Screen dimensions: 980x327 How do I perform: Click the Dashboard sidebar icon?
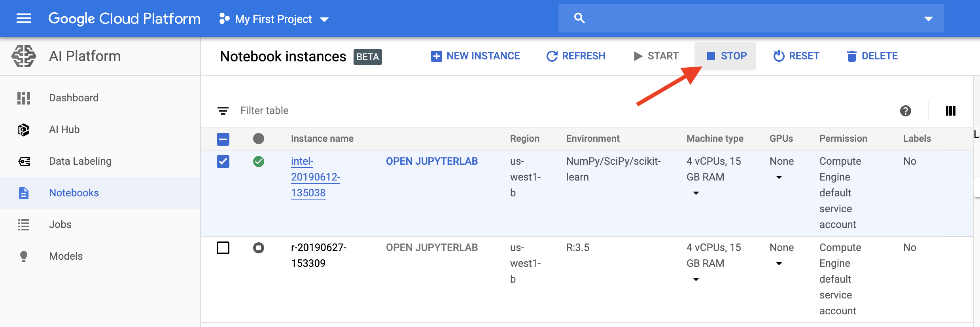pyautogui.click(x=24, y=98)
